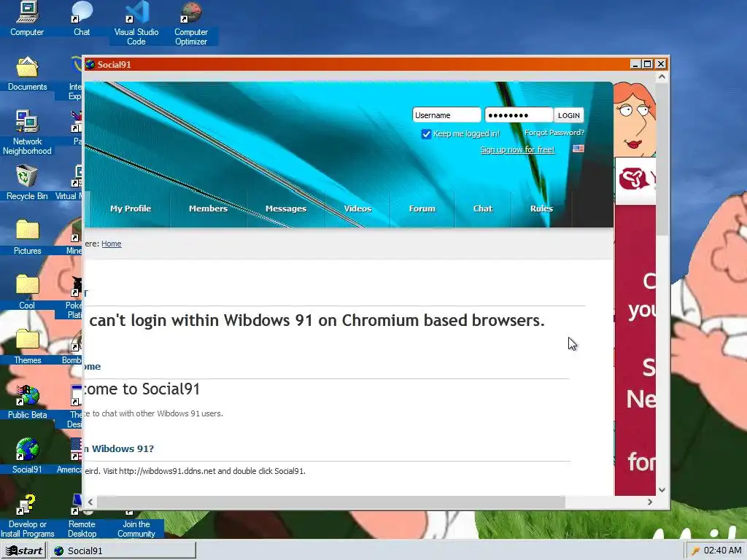View the Rules tab
This screenshot has width=747, height=560.
click(542, 209)
